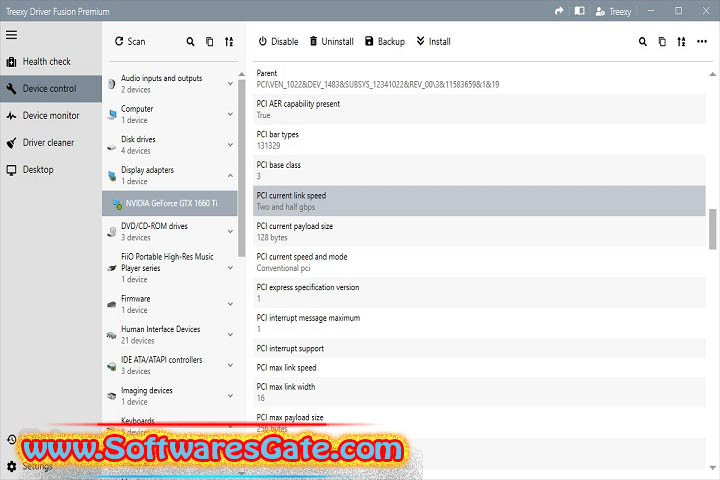Disable the selected device
Image resolution: width=720 pixels, height=480 pixels.
(278, 41)
